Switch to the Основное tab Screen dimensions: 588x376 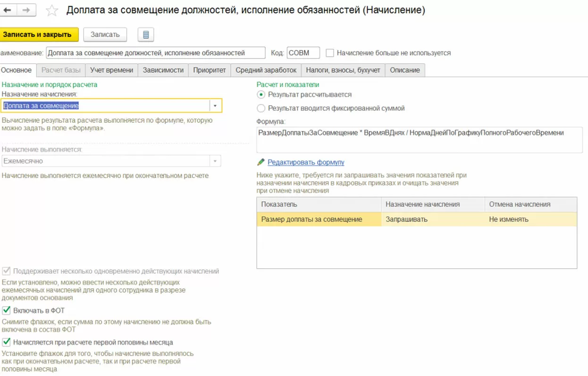(x=17, y=70)
